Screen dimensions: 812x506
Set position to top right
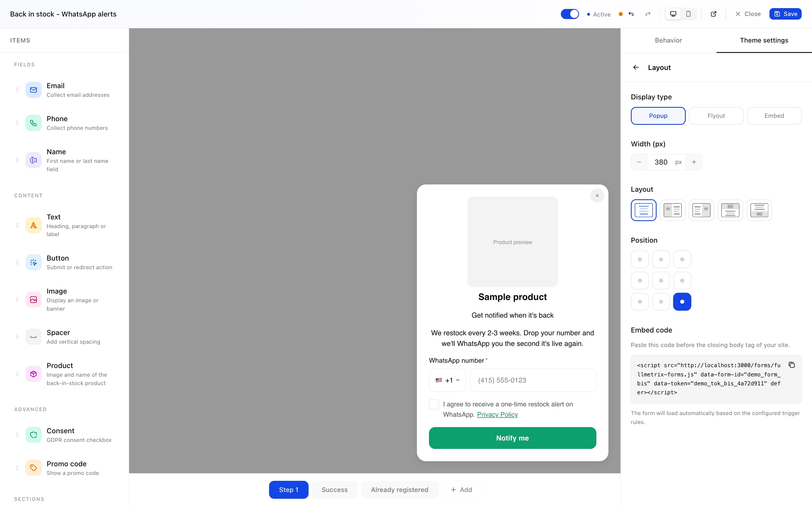pyautogui.click(x=682, y=259)
